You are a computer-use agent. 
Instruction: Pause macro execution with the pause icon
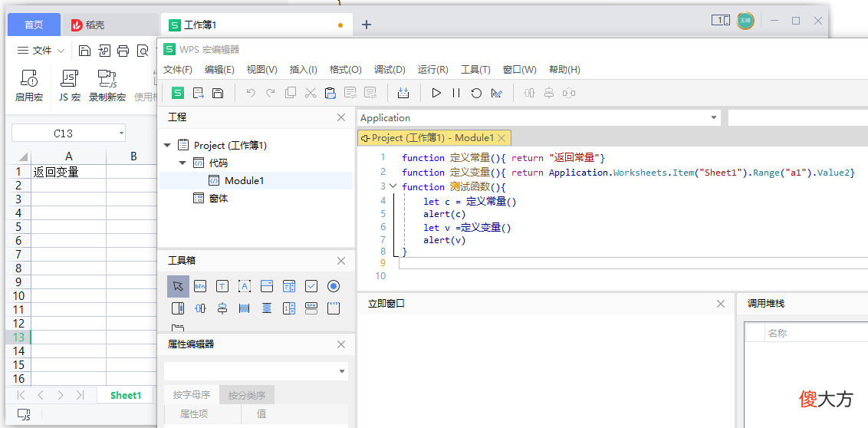[456, 93]
